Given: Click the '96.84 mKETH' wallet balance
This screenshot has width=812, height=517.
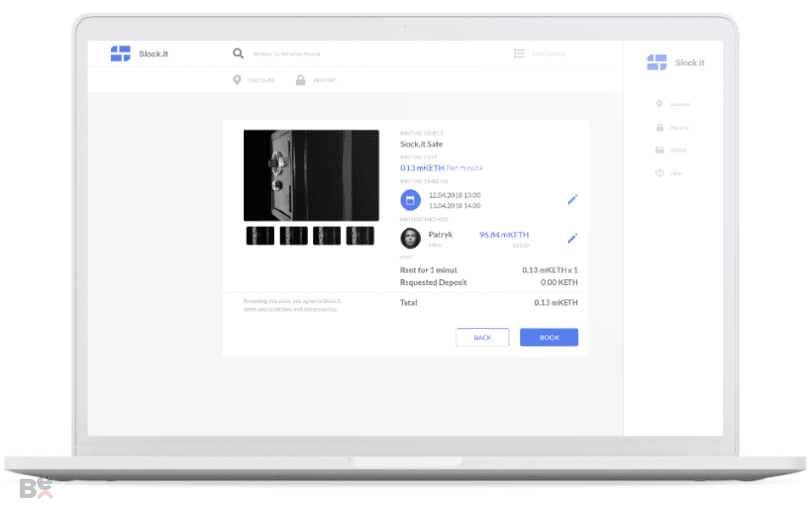Looking at the screenshot, I should point(504,235).
